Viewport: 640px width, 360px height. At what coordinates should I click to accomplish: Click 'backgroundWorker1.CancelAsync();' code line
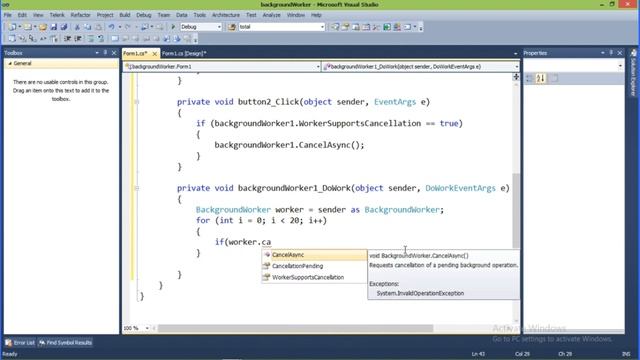point(289,145)
